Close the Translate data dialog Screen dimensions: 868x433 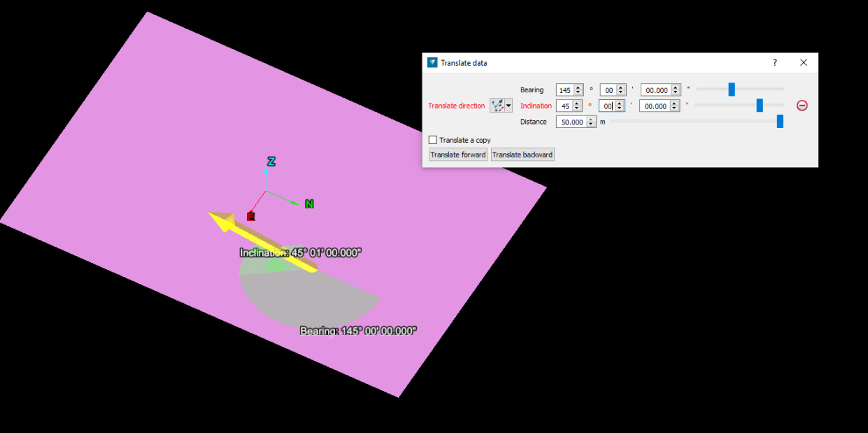click(804, 62)
